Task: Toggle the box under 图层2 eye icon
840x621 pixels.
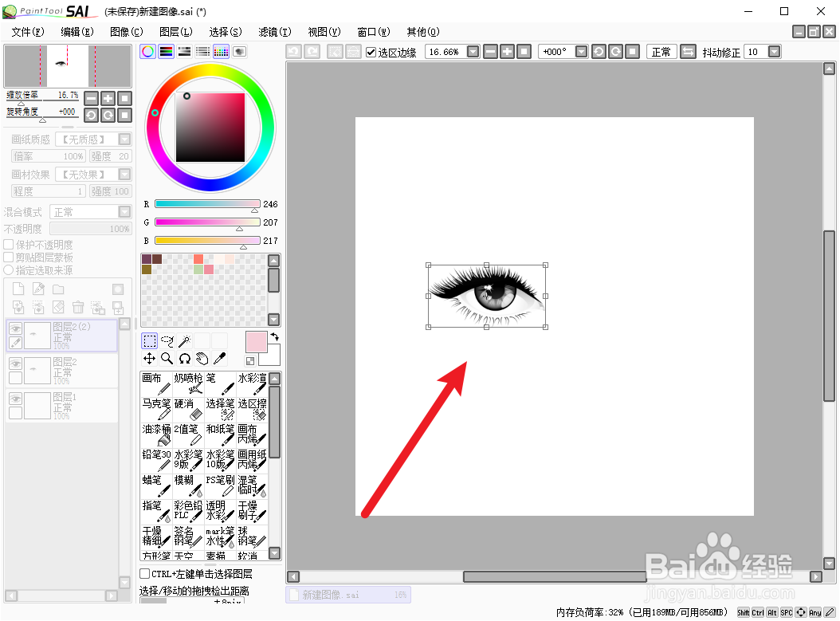Action: point(15,378)
